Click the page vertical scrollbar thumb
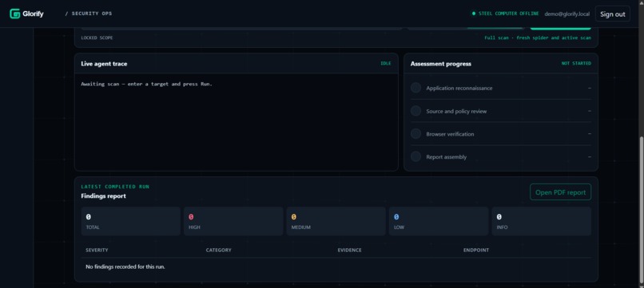This screenshot has height=288, width=644. (x=642, y=210)
